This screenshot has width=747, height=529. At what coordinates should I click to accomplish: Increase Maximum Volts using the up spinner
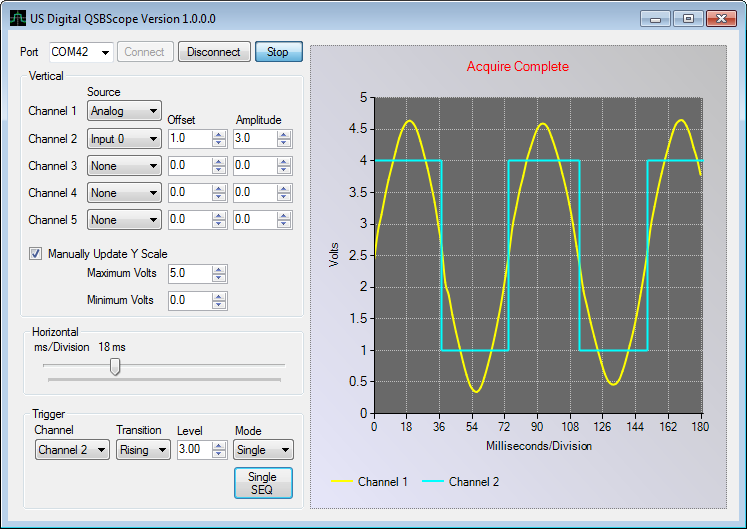click(219, 269)
